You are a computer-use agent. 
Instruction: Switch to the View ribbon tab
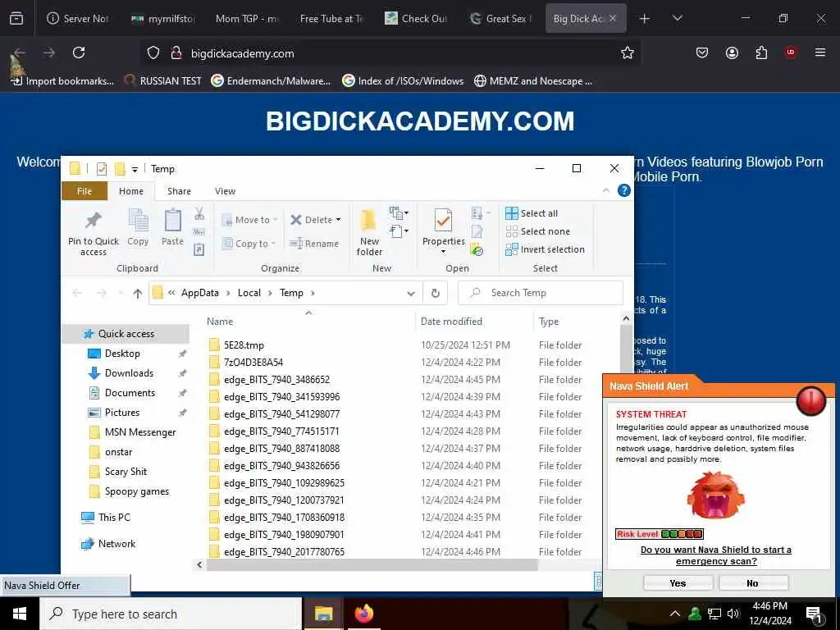[x=225, y=191]
